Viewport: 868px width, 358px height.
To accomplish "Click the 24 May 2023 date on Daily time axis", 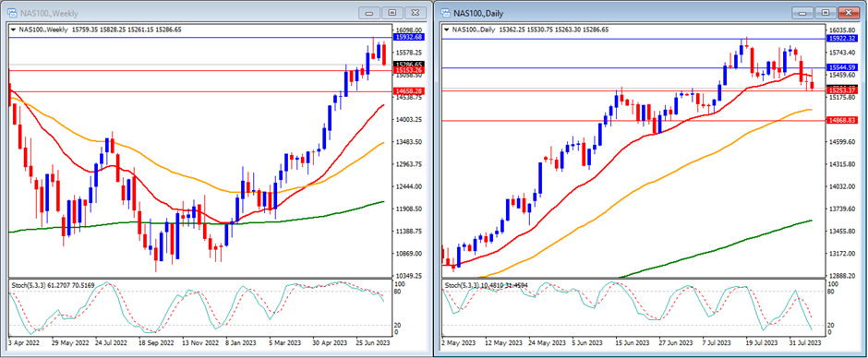I will 548,343.
